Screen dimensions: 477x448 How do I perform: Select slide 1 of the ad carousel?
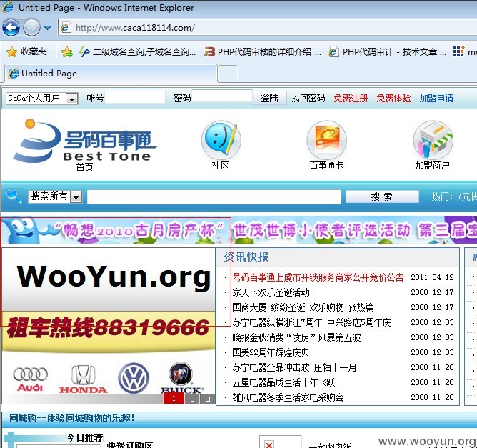pyautogui.click(x=174, y=399)
